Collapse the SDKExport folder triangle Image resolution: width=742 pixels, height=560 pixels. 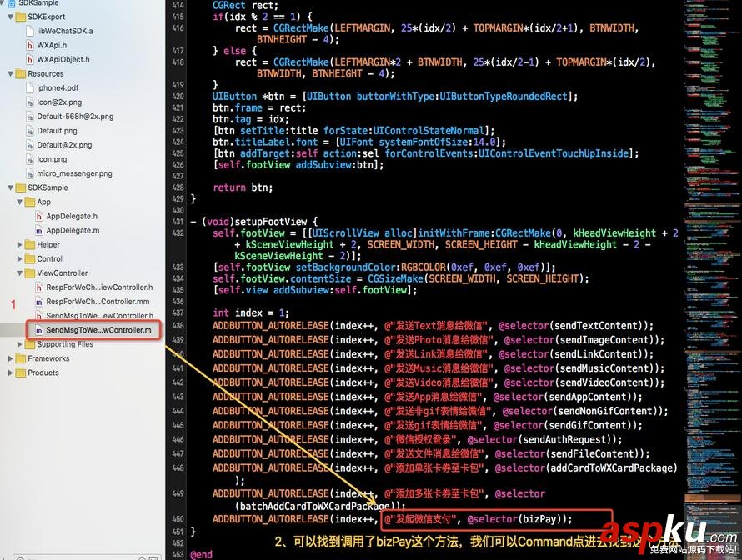point(10,17)
